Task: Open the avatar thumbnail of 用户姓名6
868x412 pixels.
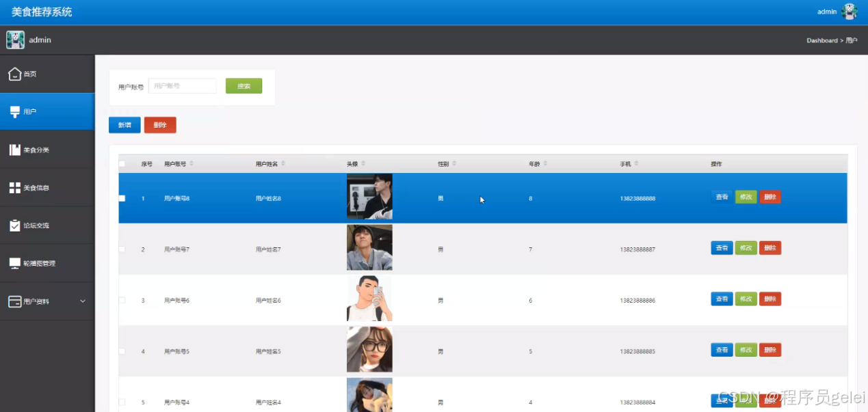Action: tap(369, 298)
